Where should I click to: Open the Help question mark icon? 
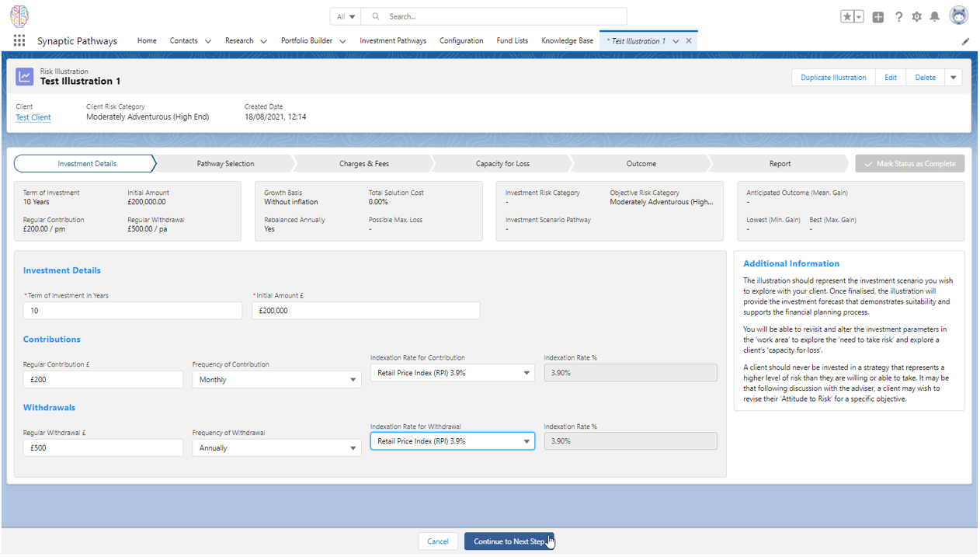point(898,16)
